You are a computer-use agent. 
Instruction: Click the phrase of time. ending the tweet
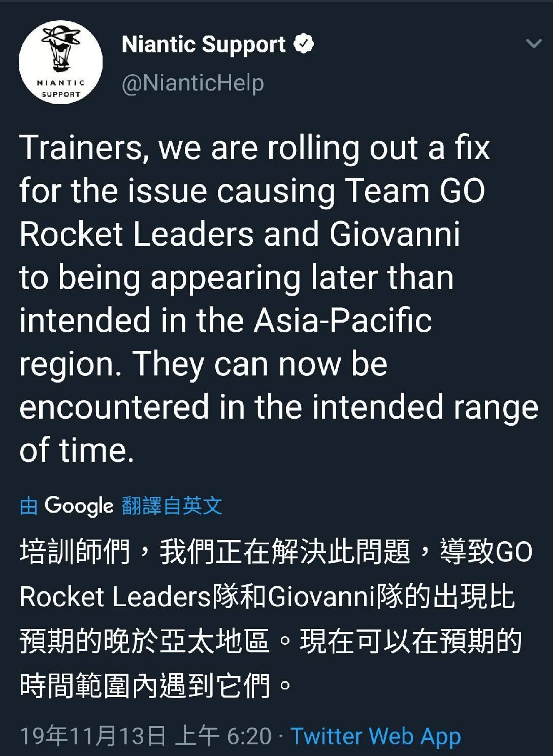(77, 450)
